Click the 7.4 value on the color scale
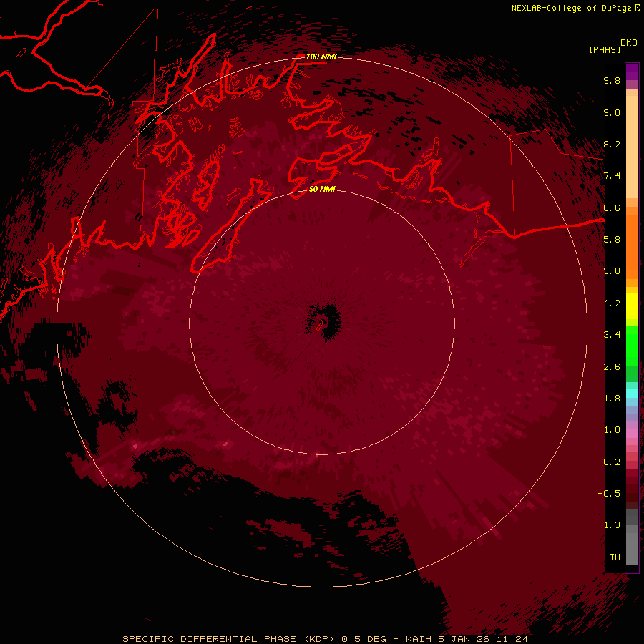The image size is (644, 644). [612, 176]
